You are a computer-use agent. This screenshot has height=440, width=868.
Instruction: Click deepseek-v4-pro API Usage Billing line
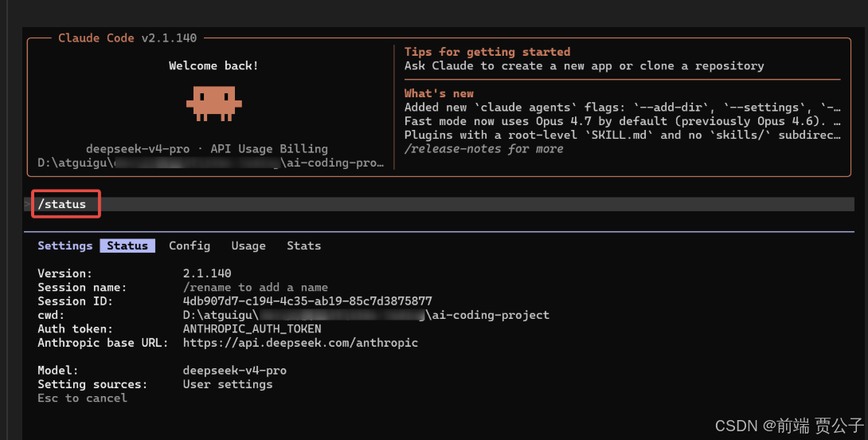(207, 148)
